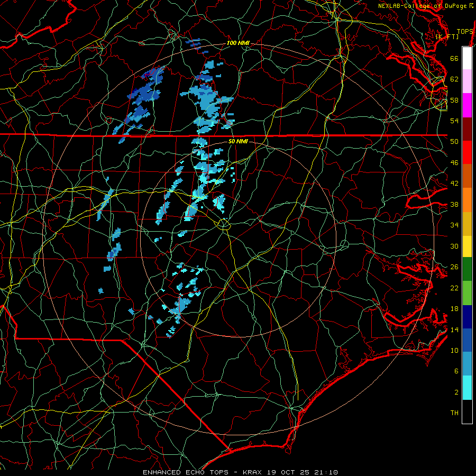Click the 54 legend value
Viewport: 476px width, 476px height.
(x=454, y=121)
